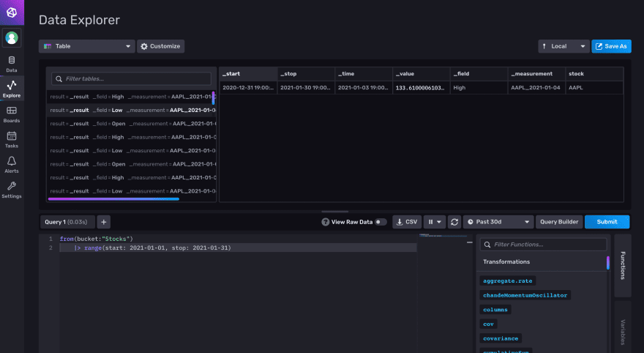Open Settings wrench in sidebar
The image size is (644, 353).
click(12, 190)
